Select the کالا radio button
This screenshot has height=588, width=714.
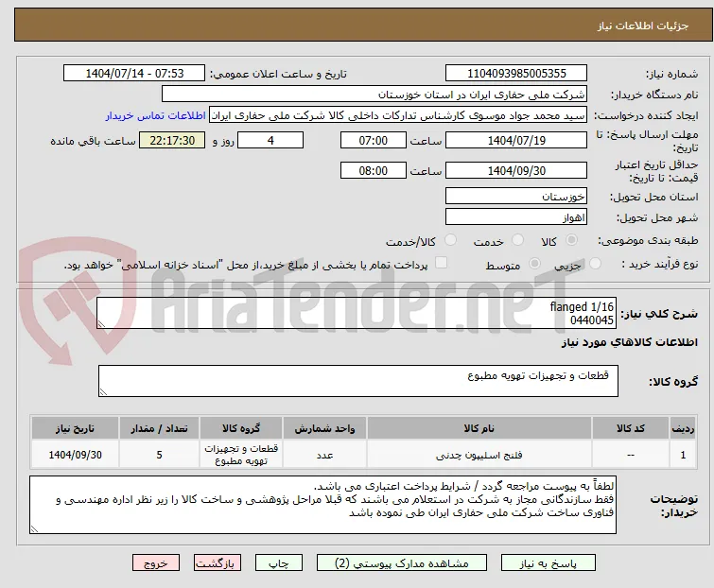click(571, 240)
